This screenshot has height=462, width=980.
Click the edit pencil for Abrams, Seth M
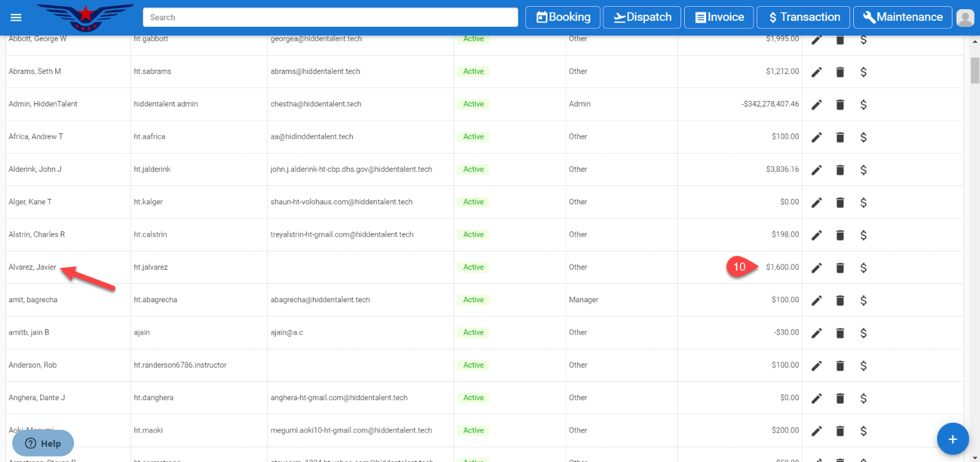pyautogui.click(x=816, y=72)
